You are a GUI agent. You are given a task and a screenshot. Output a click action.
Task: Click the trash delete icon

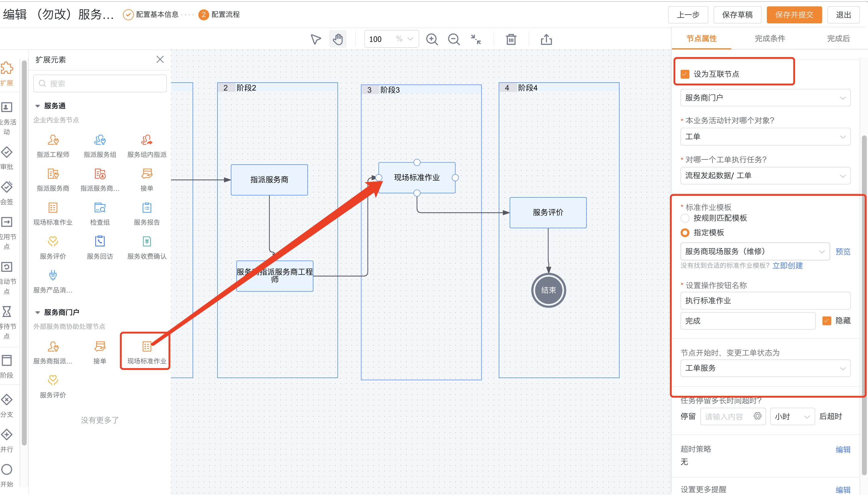tap(511, 39)
